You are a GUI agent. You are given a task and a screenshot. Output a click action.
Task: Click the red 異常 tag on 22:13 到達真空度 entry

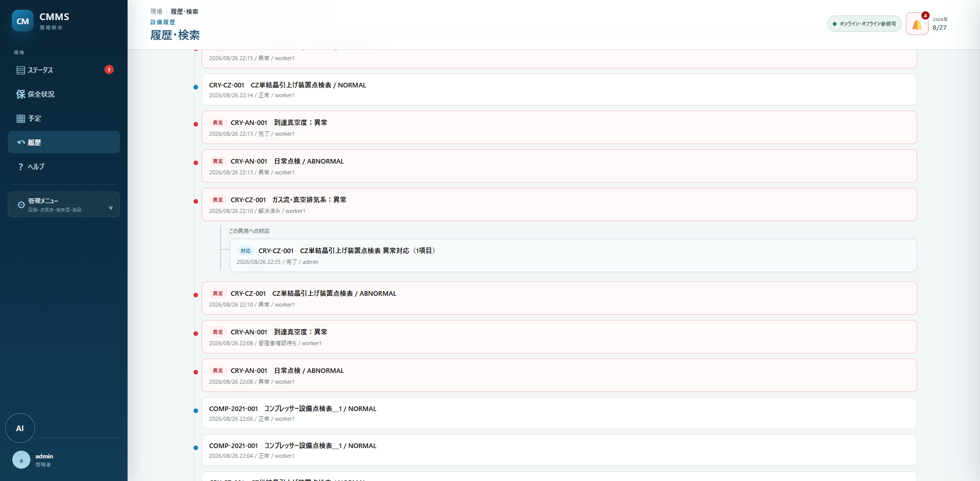coord(218,123)
